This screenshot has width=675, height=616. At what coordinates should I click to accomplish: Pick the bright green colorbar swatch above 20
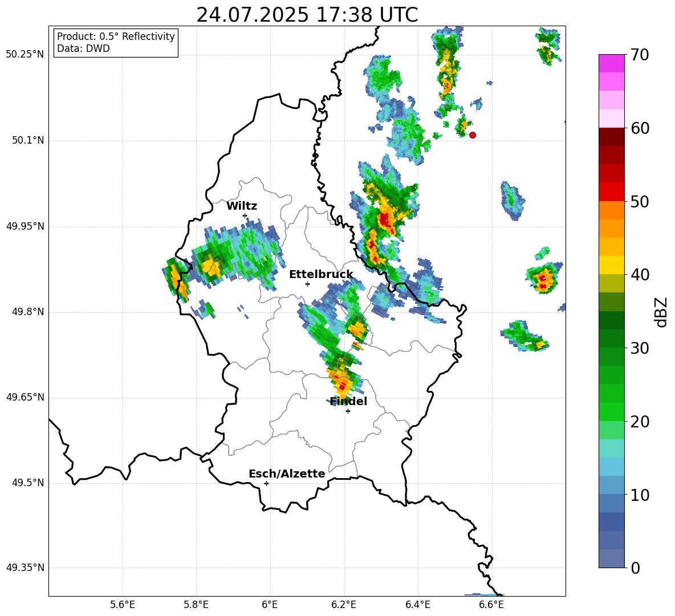612,411
